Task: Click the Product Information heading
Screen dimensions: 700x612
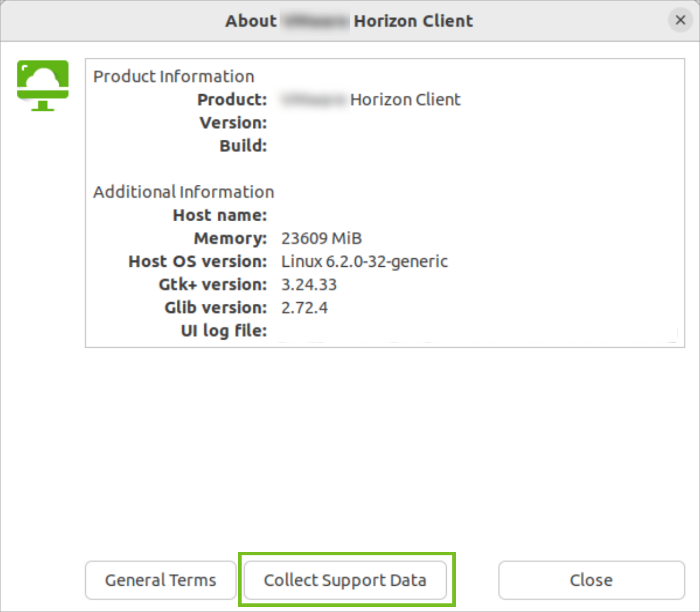Action: (x=174, y=76)
